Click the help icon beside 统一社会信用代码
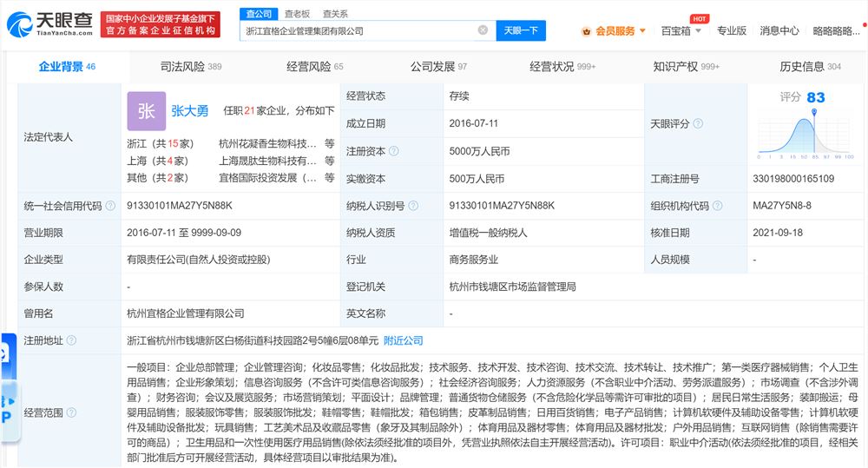The height and width of the screenshot is (468, 868). tap(110, 206)
